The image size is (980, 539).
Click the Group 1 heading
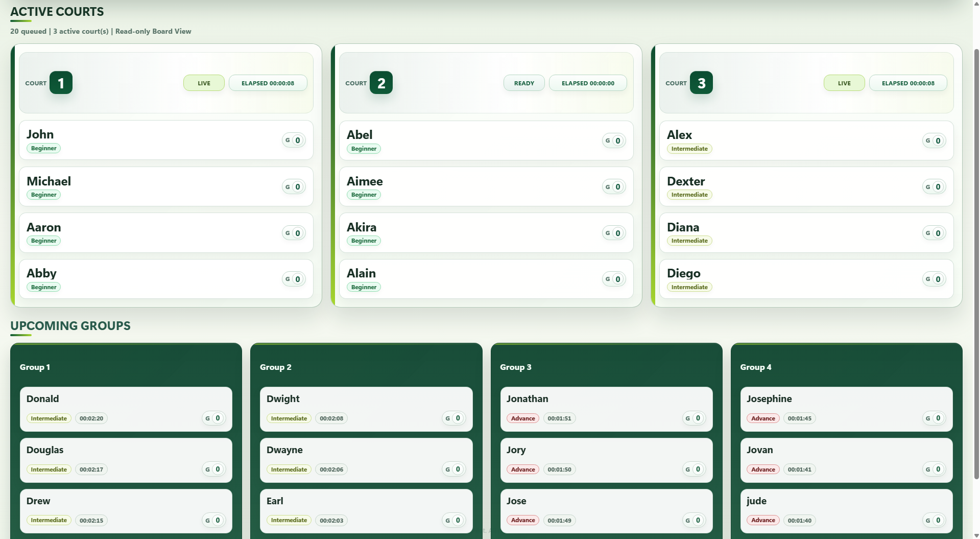pos(35,367)
